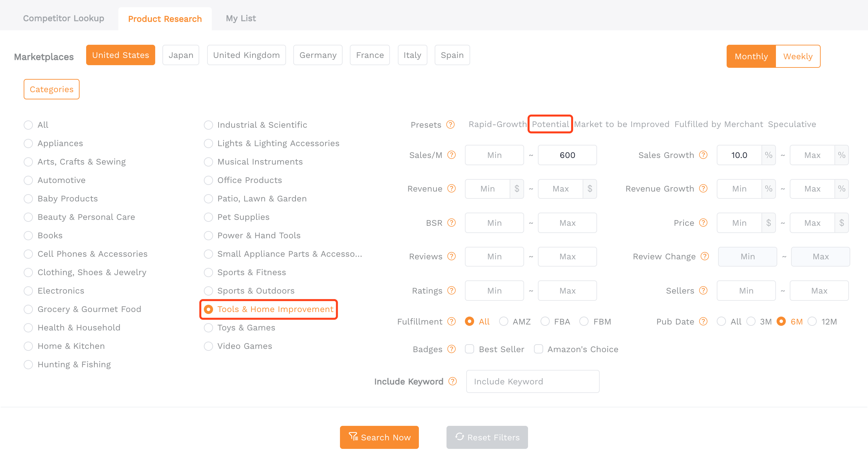Set Fulfillment to FBA
Image resolution: width=868 pixels, height=466 pixels.
545,322
